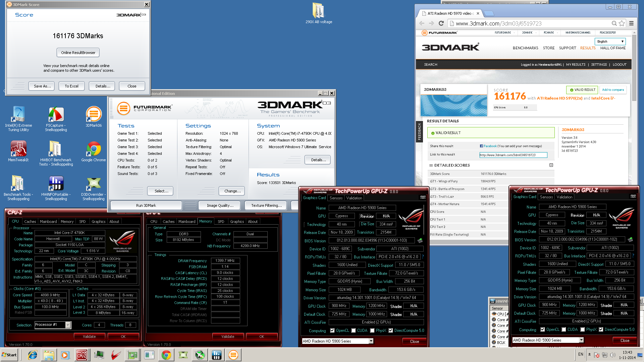Toggle OpenCL checkbox in right GPU-Z

[x=543, y=329]
